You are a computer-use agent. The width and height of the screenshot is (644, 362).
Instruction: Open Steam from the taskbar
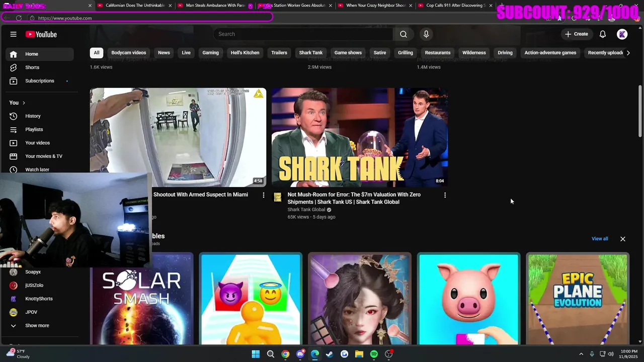point(330,354)
